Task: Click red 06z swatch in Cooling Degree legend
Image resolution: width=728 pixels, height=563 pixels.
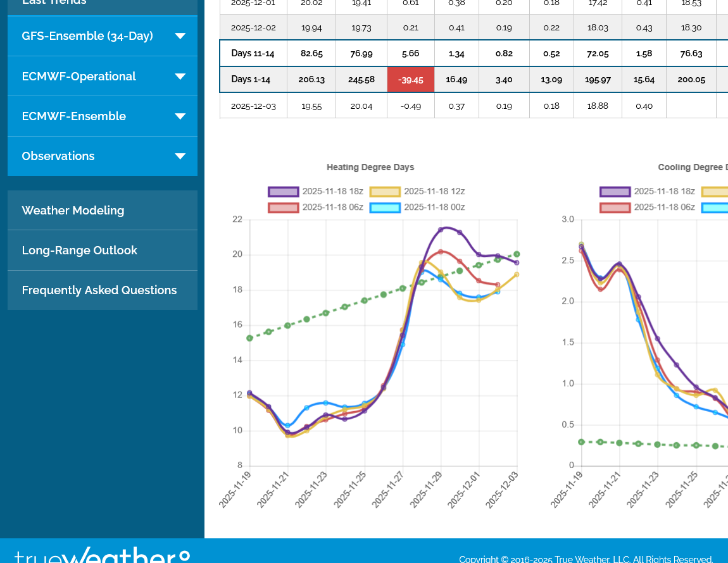Action: click(615, 207)
